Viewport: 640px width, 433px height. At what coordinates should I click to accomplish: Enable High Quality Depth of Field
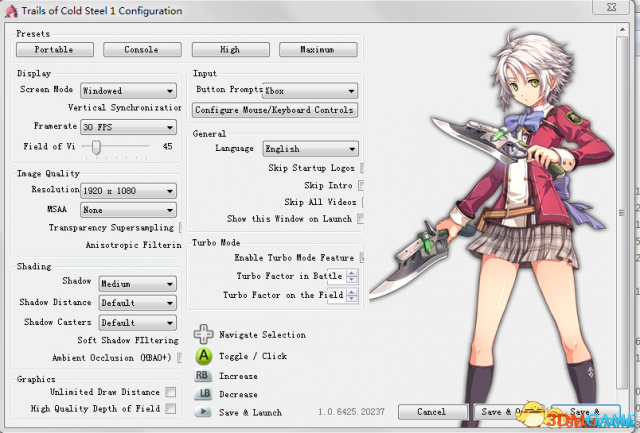point(171,409)
